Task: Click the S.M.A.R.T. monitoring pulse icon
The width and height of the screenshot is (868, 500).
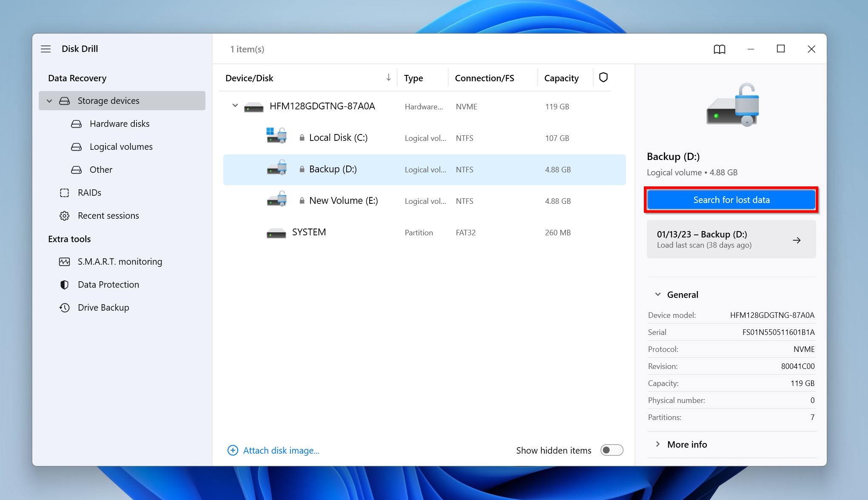Action: (64, 262)
